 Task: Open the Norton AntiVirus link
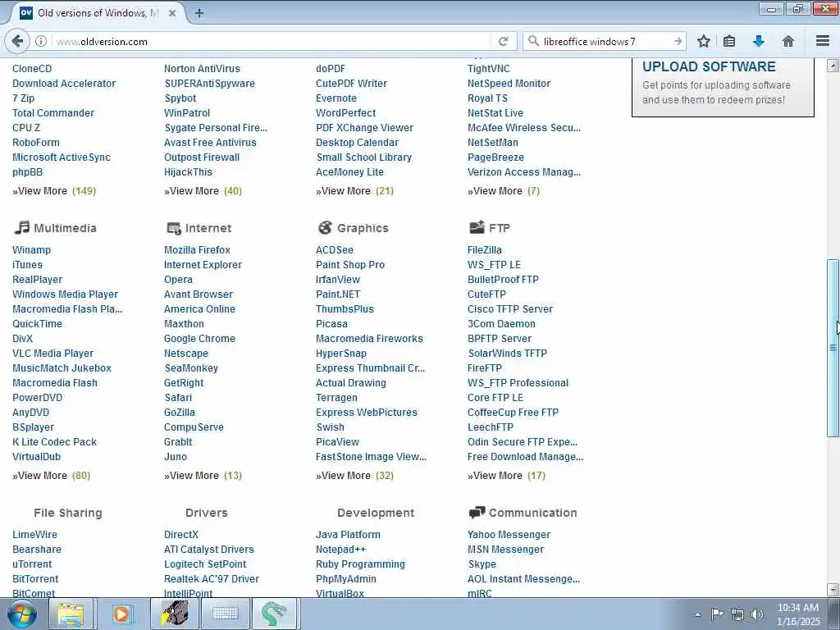point(202,69)
